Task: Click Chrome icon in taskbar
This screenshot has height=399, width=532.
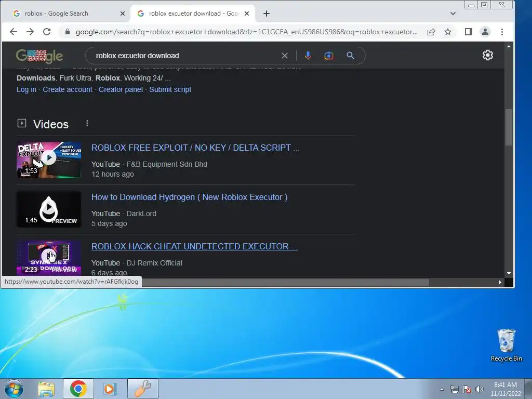Action: click(78, 389)
